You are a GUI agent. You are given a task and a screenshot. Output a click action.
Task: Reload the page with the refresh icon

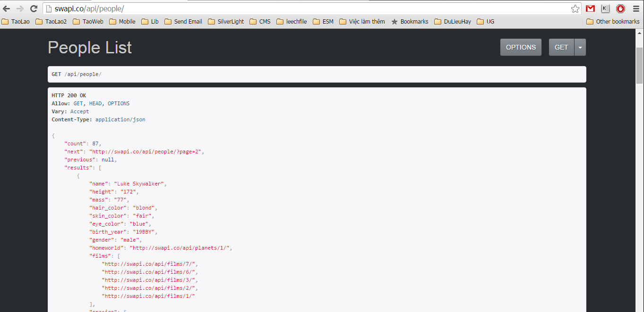[x=34, y=8]
